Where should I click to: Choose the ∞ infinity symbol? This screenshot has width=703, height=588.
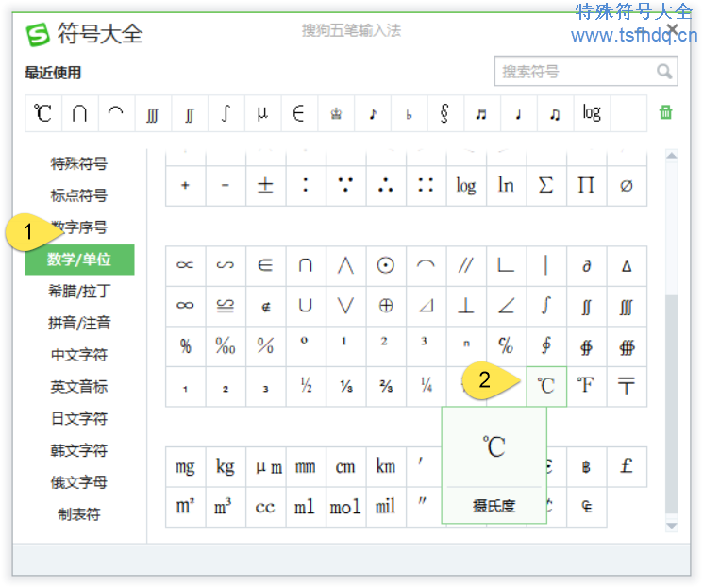(x=185, y=306)
